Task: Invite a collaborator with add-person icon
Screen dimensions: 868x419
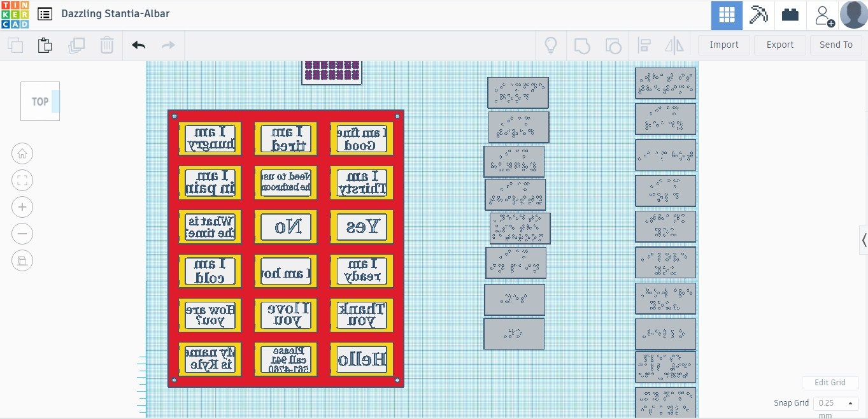Action: click(823, 15)
